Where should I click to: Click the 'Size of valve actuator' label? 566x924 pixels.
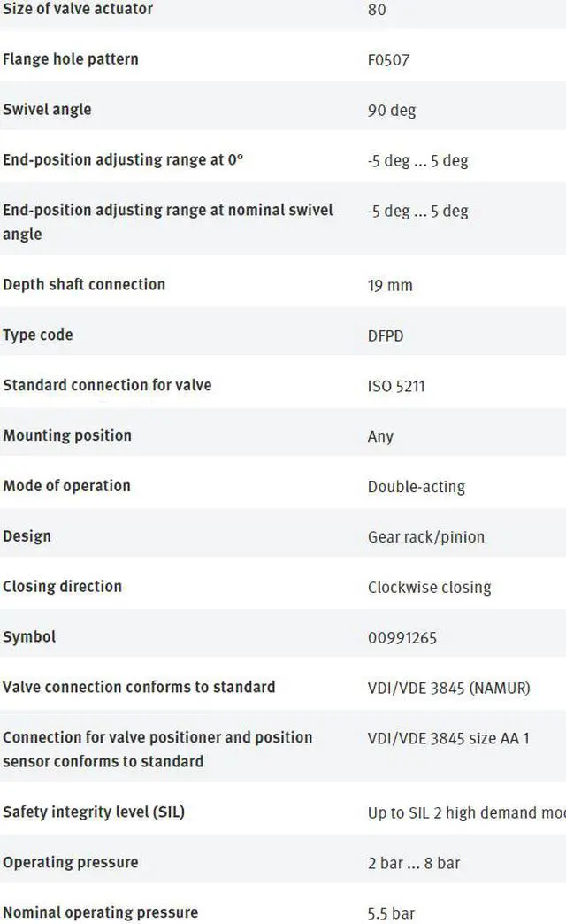pos(78,9)
